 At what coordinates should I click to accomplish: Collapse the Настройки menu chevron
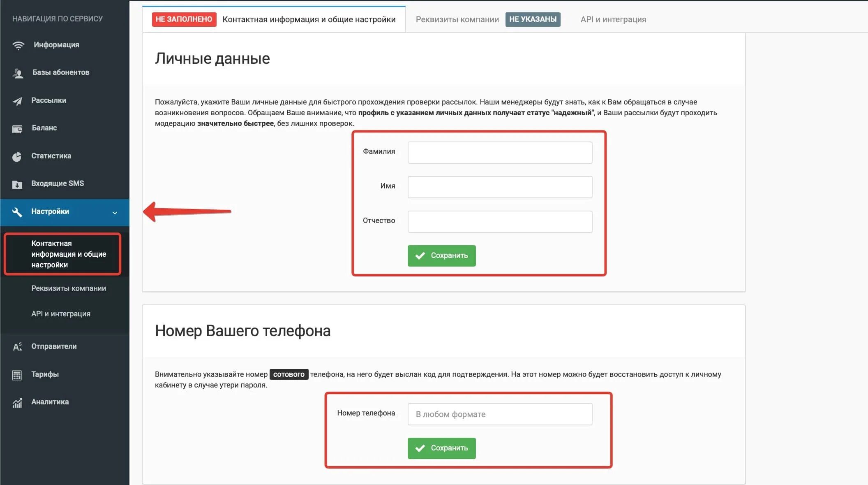[115, 213]
